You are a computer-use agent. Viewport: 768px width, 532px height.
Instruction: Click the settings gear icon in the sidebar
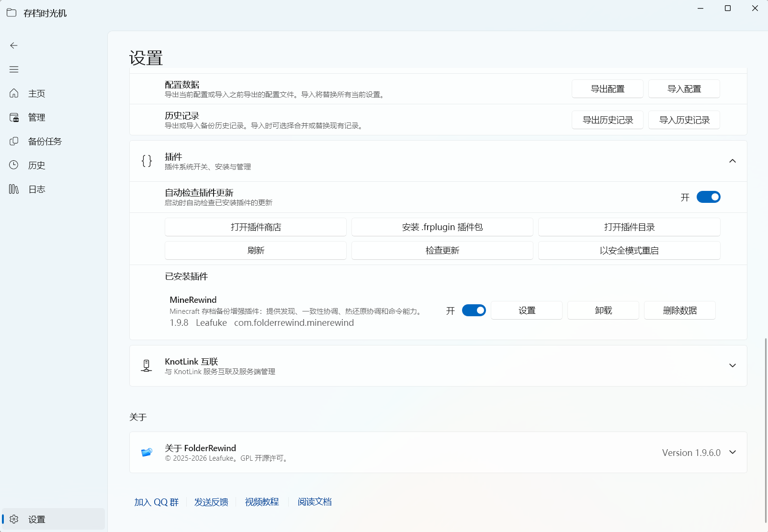click(14, 519)
